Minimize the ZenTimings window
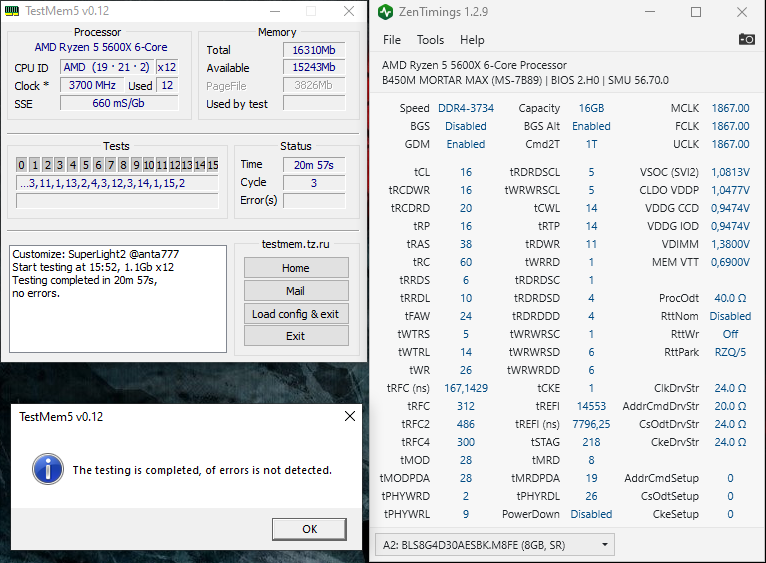This screenshot has height=563, width=766. click(650, 12)
